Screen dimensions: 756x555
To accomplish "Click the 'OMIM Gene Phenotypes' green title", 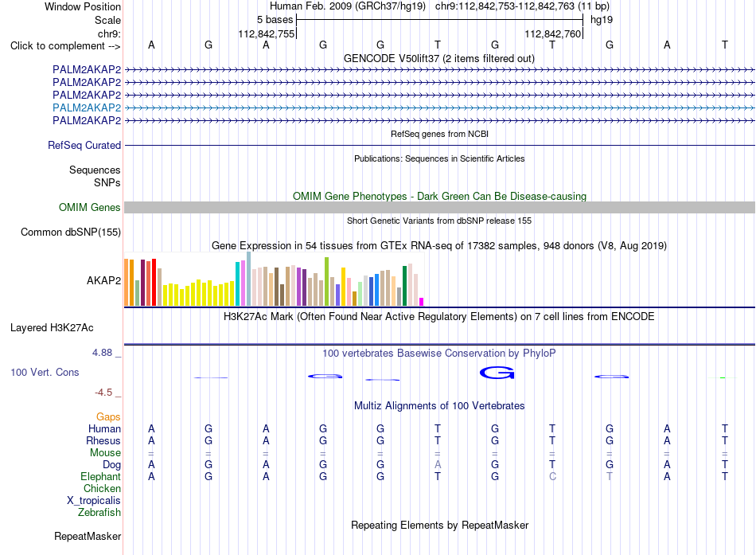I will point(439,197).
